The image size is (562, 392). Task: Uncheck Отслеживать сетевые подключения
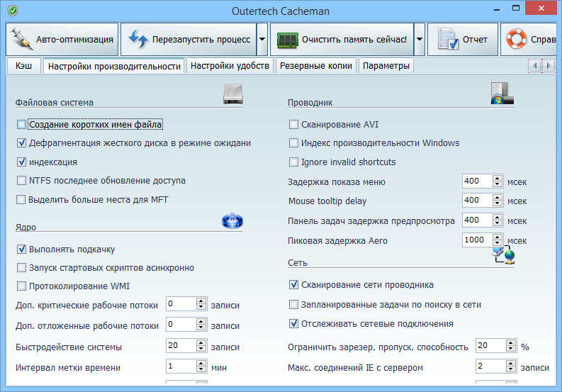tap(293, 323)
